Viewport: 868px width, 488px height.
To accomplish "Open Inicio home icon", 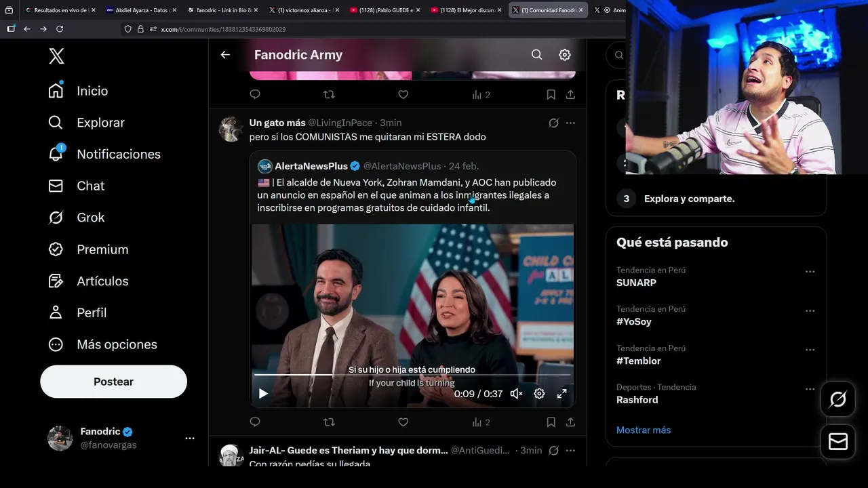I will coord(56,90).
